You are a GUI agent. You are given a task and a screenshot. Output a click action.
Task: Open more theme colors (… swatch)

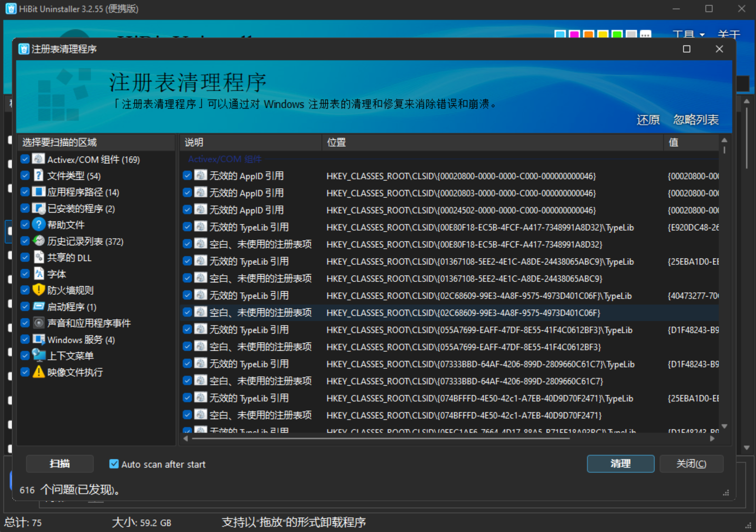tap(645, 35)
